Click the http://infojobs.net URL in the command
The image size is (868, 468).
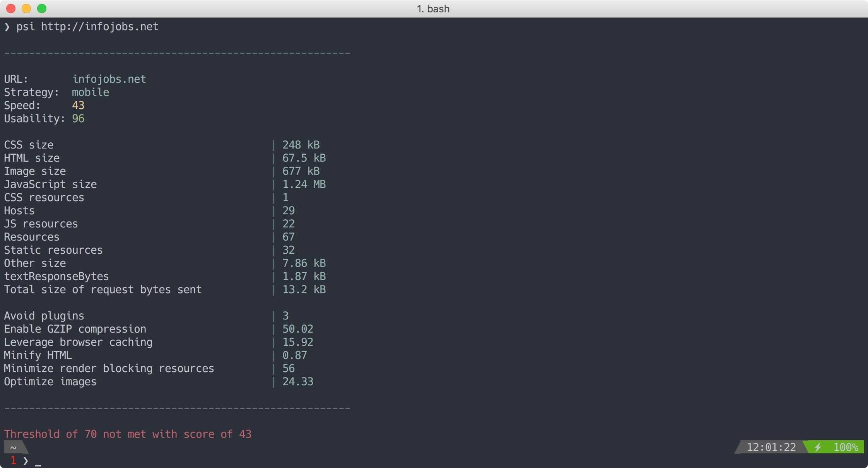(x=100, y=27)
